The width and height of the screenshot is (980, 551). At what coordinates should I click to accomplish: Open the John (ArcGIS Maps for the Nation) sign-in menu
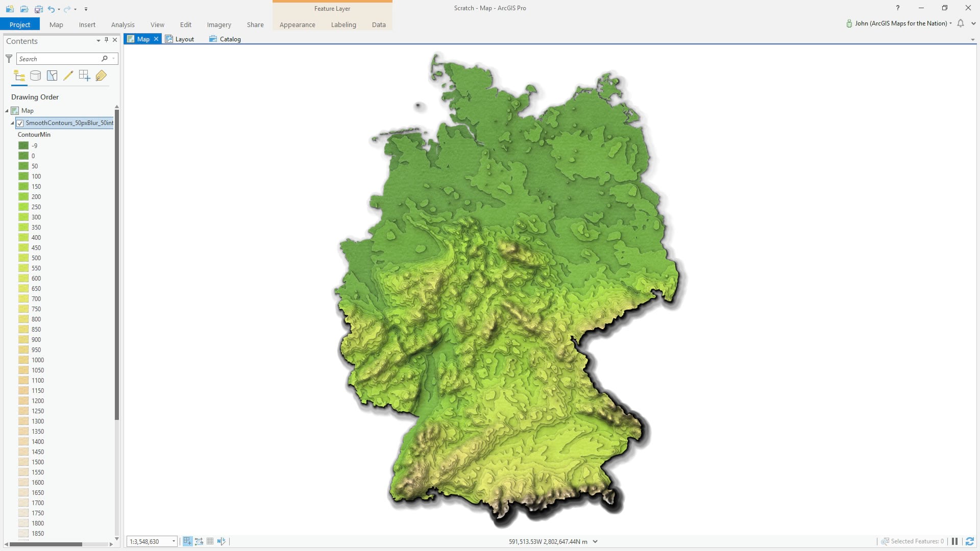pos(899,23)
